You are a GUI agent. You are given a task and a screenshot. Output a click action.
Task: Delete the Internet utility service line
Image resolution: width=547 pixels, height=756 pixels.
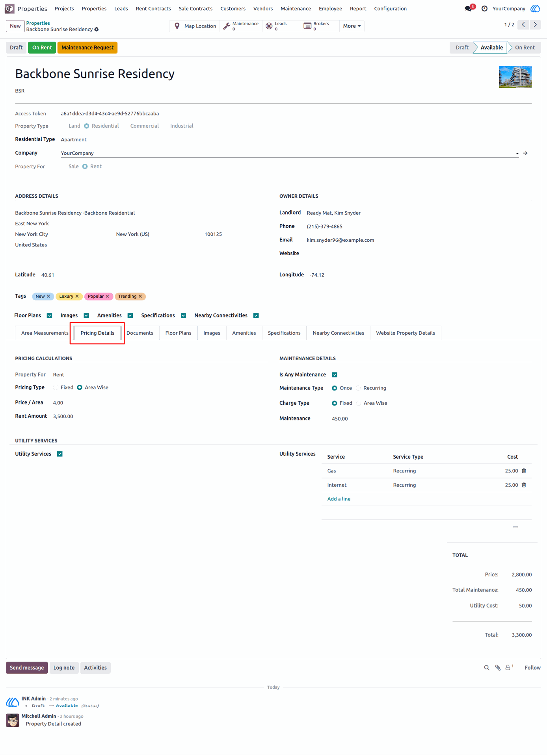[x=524, y=485]
